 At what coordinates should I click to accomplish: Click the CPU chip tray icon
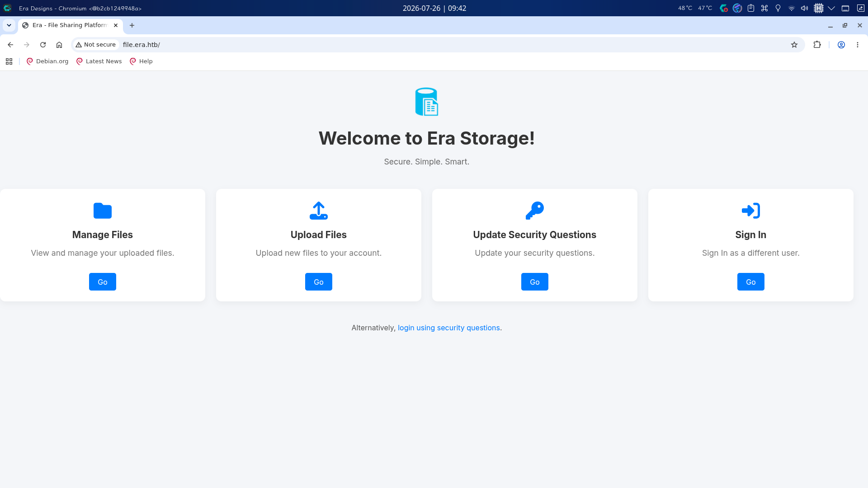click(x=819, y=8)
